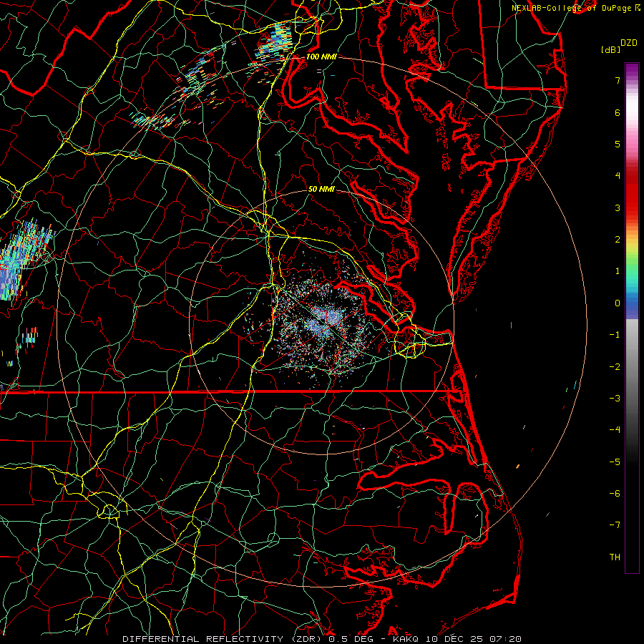Click the KAKQ station identifier in the caption

click(406, 639)
